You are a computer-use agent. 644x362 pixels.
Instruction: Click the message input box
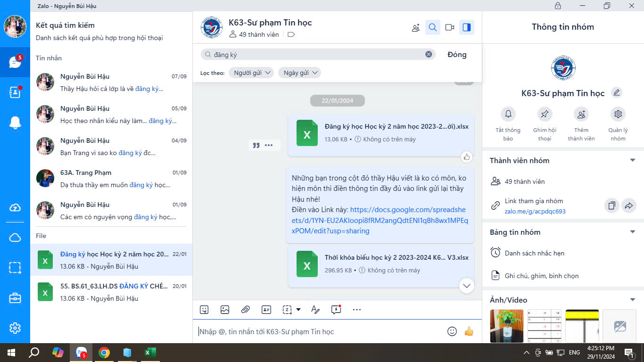point(321,331)
